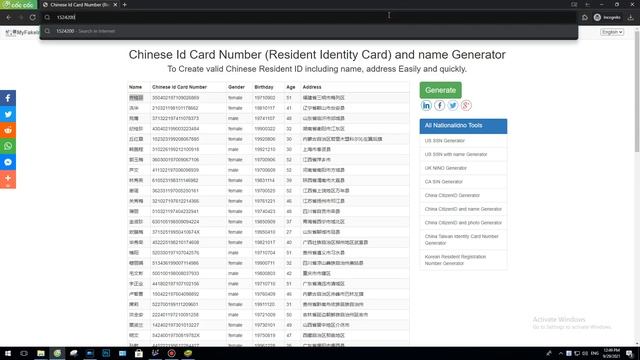640x360 pixels.
Task: Open US SSN with name Generator link
Action: 456,154
